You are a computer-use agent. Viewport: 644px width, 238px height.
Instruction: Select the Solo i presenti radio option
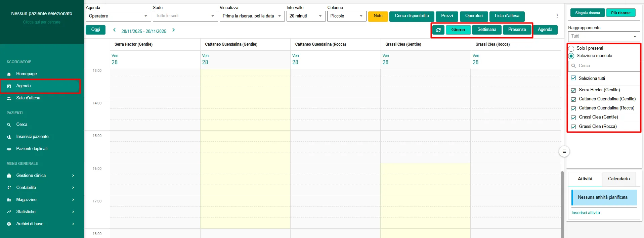click(571, 48)
